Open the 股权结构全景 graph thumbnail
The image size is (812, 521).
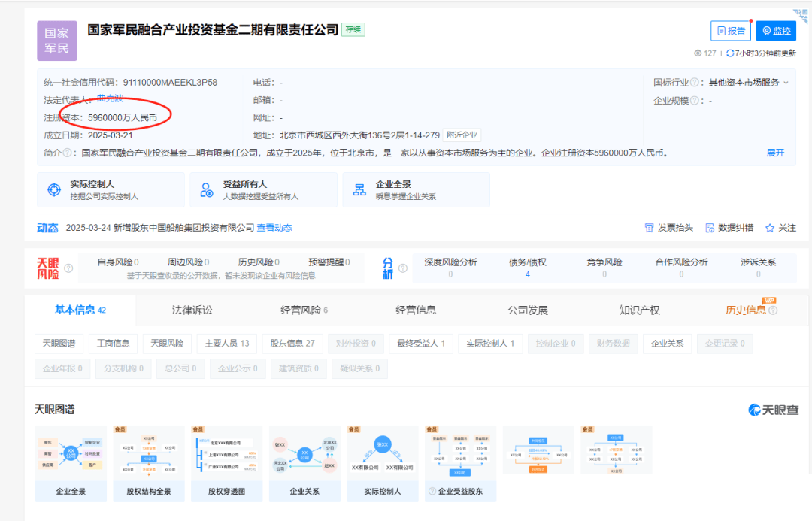tap(149, 464)
